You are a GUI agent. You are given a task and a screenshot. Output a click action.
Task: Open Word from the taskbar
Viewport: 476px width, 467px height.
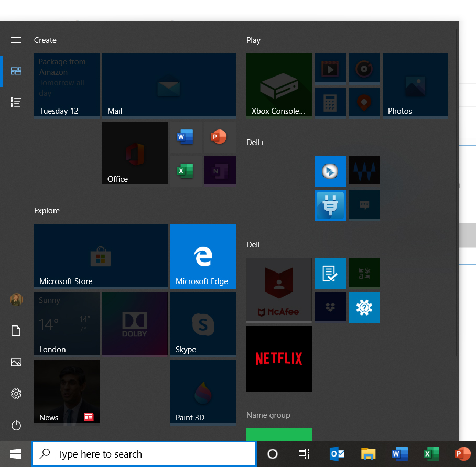click(x=400, y=454)
